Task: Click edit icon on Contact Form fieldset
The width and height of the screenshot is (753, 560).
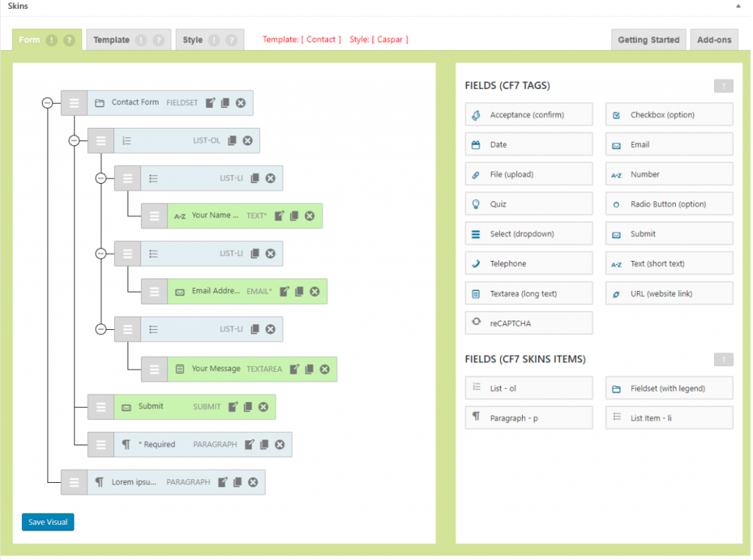Action: pos(210,103)
